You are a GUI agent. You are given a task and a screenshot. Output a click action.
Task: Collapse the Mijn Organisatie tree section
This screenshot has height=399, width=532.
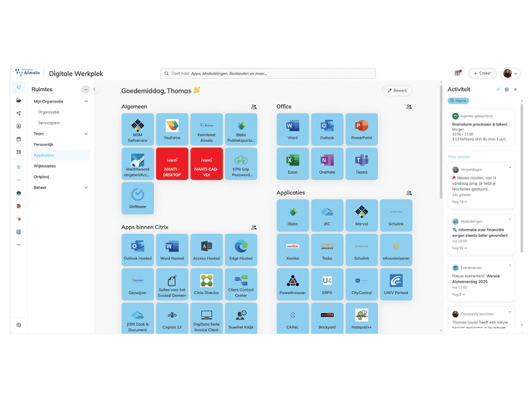(86, 102)
